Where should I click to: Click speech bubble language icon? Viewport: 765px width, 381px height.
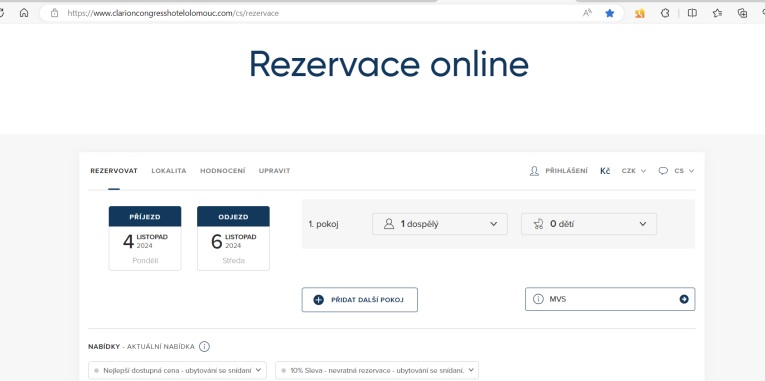point(663,171)
